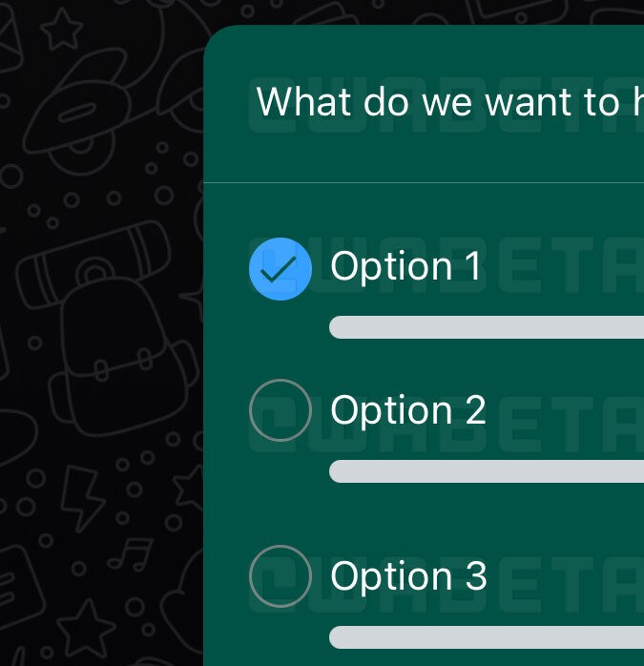Viewport: 644px width, 666px height.
Task: Click the Option 2 vote progress bar
Action: [485, 471]
